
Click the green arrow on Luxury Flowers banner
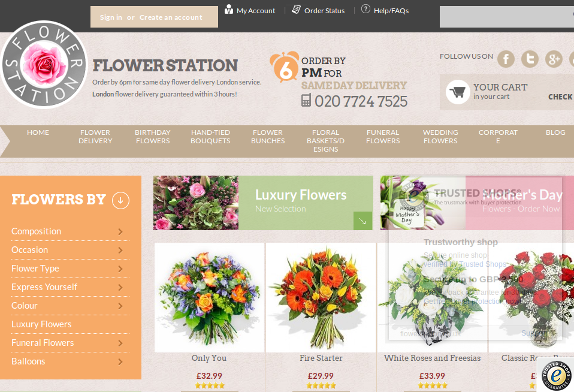[x=362, y=221]
